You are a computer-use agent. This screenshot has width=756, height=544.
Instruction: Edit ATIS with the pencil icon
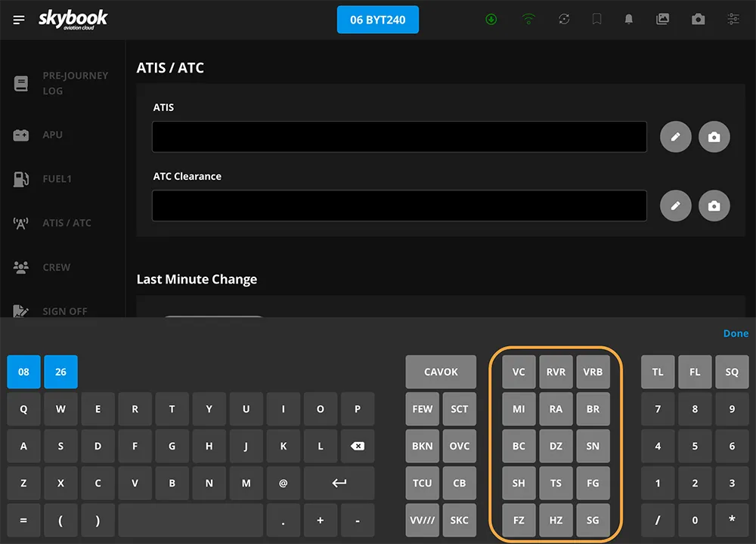tap(676, 137)
